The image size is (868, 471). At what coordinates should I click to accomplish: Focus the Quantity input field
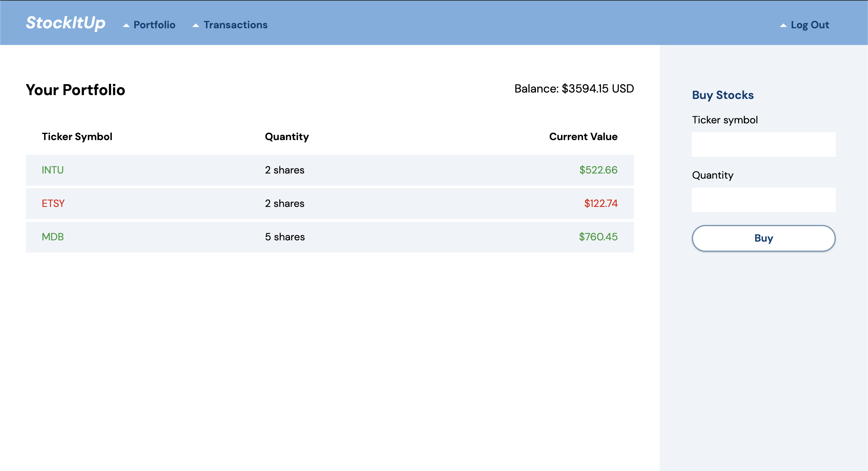coord(764,200)
